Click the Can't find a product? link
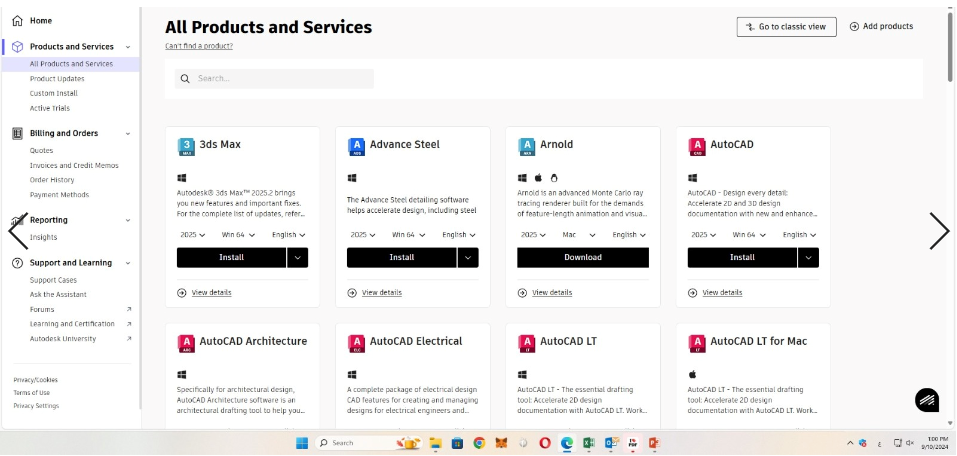Screen dimensions: 957x456 tap(199, 46)
